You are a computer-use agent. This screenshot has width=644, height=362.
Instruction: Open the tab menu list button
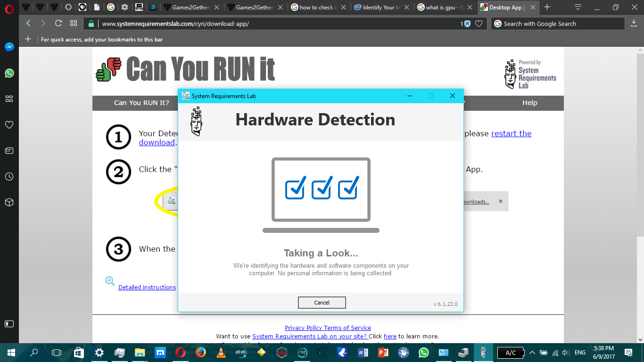point(578,7)
